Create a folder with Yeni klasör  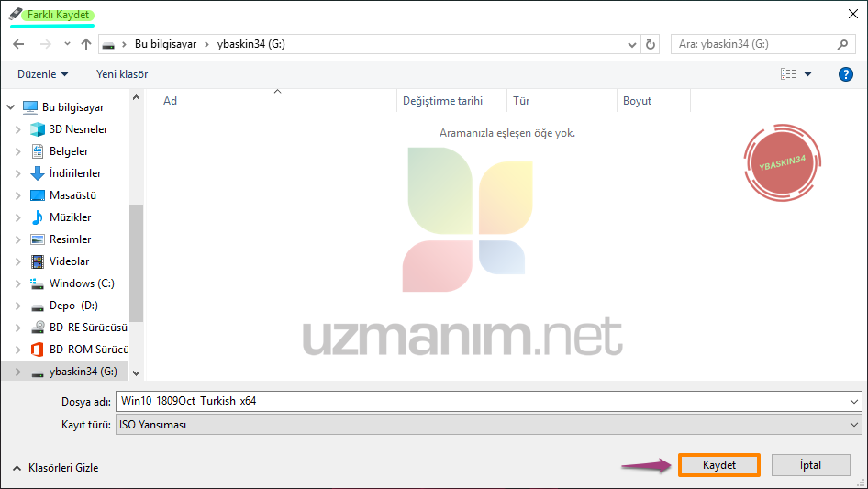point(122,74)
